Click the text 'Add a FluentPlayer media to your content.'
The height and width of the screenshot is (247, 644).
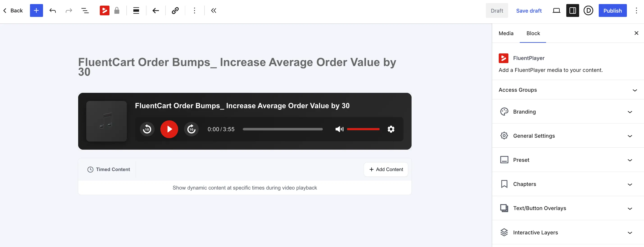551,70
